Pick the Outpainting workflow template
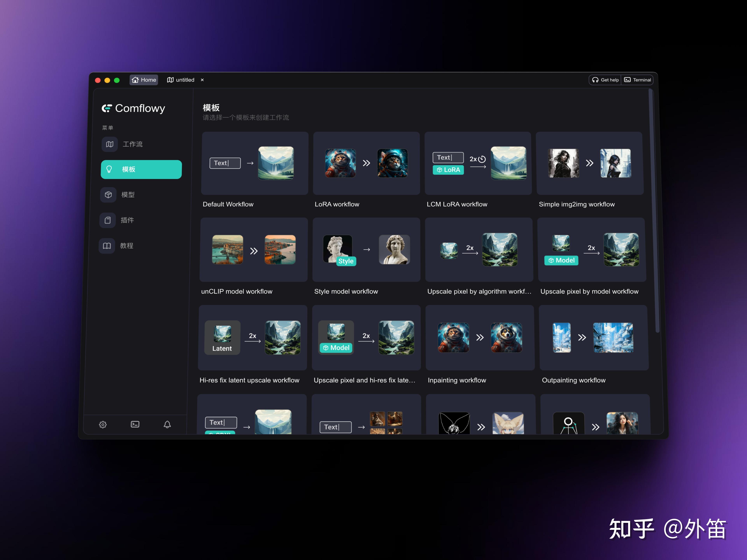Screen dimensions: 747x560 point(594,338)
